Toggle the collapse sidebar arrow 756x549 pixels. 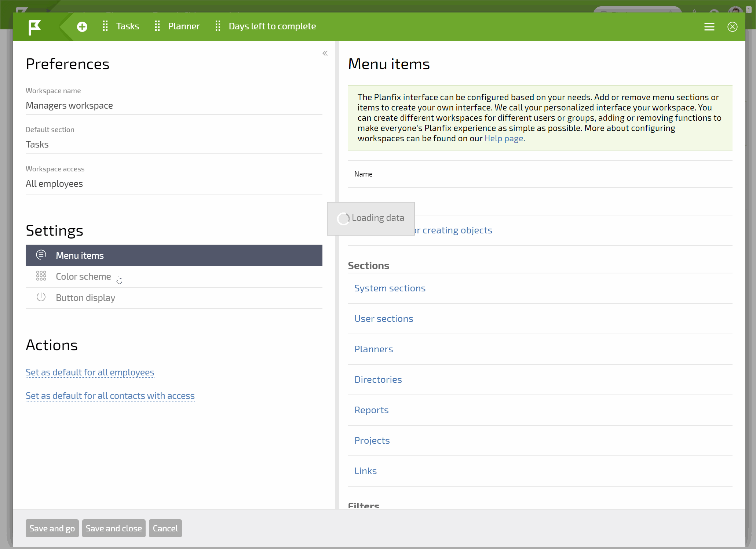tap(325, 53)
